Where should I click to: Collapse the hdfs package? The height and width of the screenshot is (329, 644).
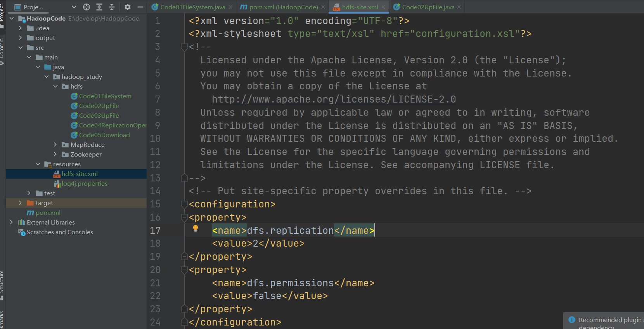coord(55,86)
